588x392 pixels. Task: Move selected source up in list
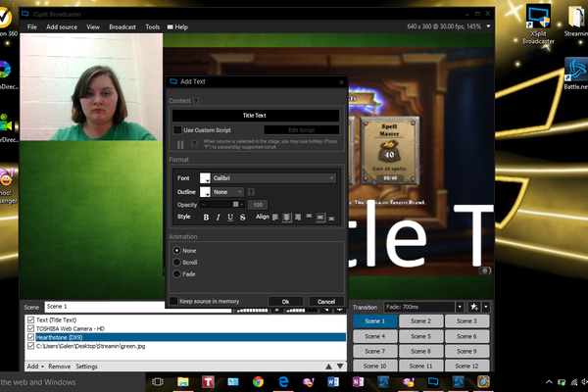click(x=328, y=367)
